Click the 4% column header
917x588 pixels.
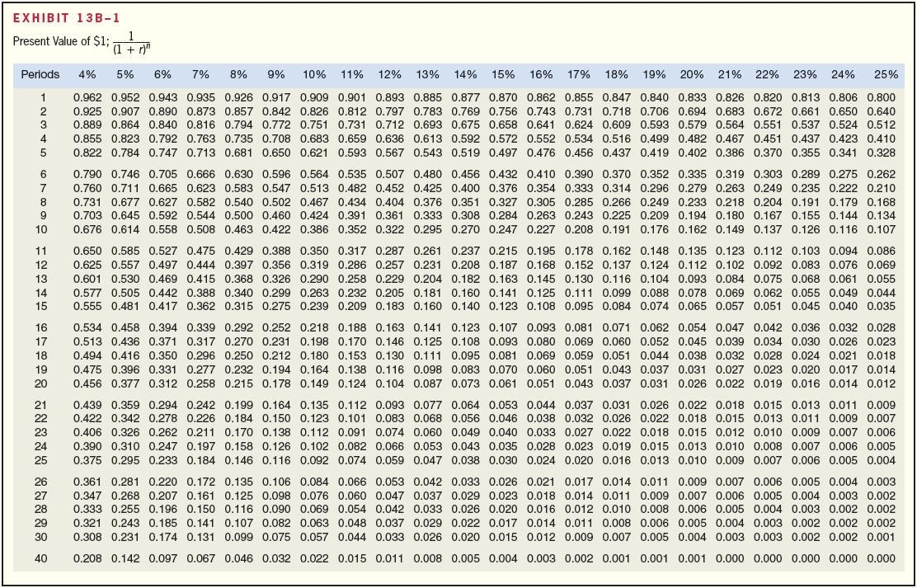[87, 73]
